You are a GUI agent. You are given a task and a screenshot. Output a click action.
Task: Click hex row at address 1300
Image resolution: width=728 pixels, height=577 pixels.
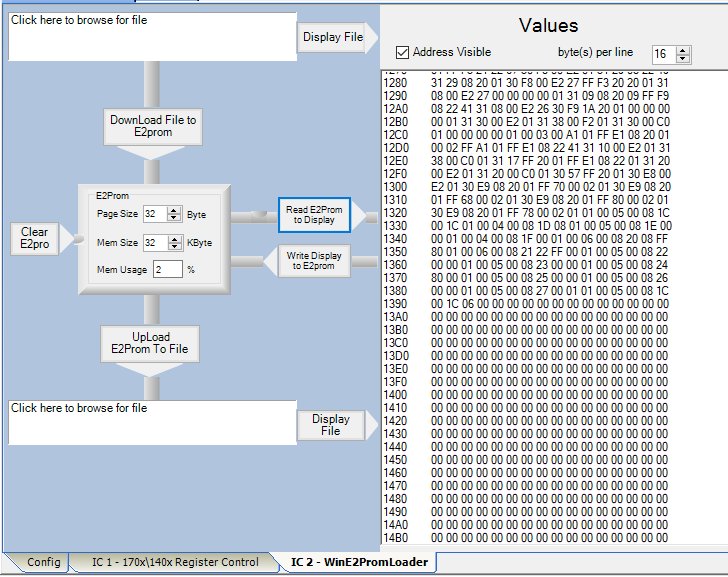coord(526,187)
